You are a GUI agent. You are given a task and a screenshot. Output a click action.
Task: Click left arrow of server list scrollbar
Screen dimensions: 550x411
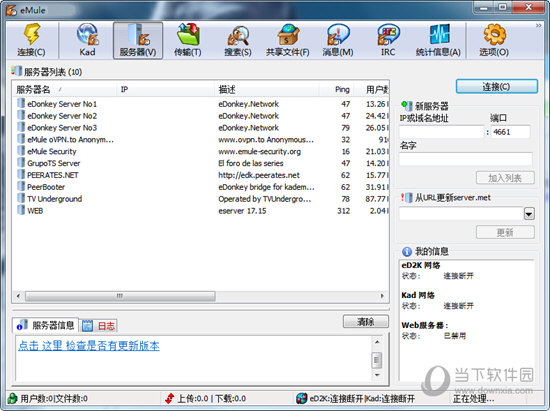point(18,296)
